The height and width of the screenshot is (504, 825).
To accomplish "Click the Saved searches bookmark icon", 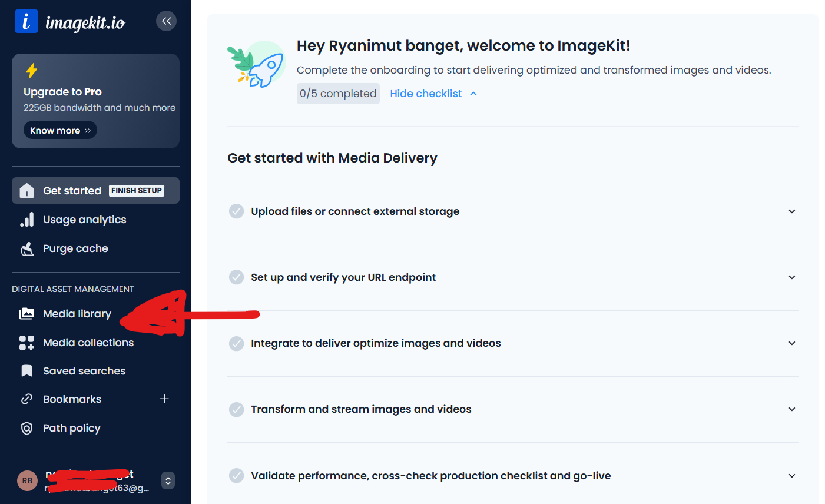I will pyautogui.click(x=26, y=371).
